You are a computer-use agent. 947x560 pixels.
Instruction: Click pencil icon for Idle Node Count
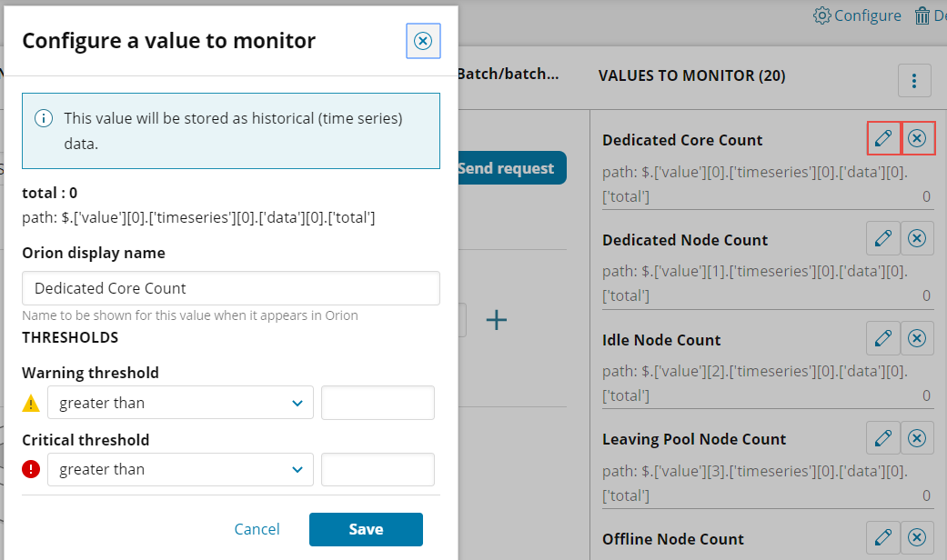pyautogui.click(x=882, y=338)
